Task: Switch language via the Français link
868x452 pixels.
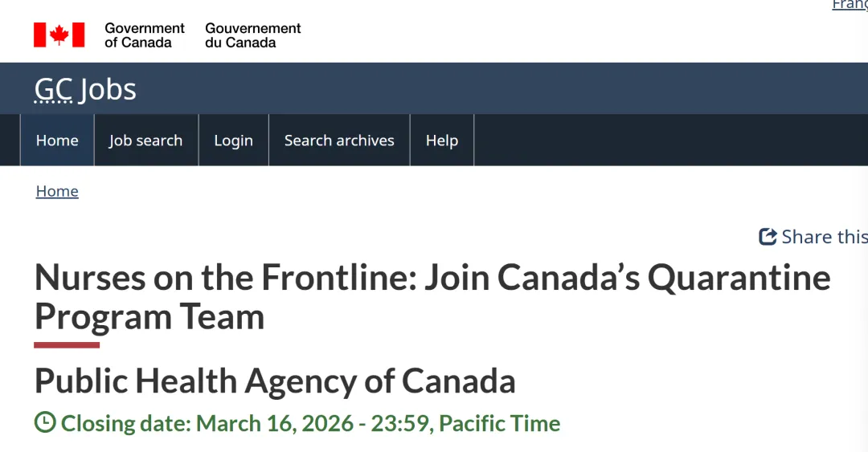Action: [x=850, y=5]
